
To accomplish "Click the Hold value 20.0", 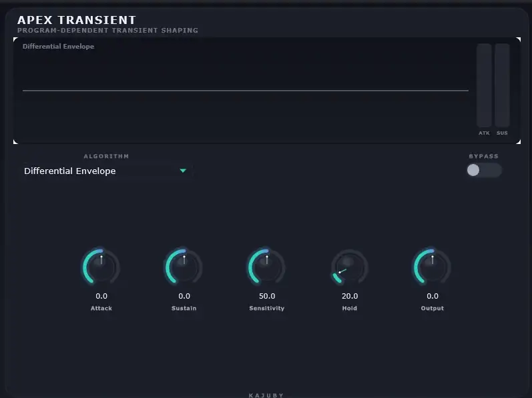I will 350,296.
